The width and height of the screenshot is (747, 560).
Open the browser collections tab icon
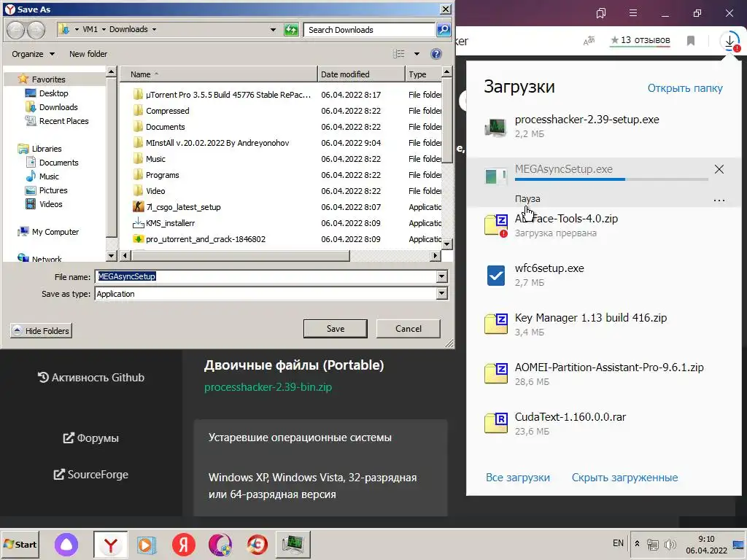(601, 13)
